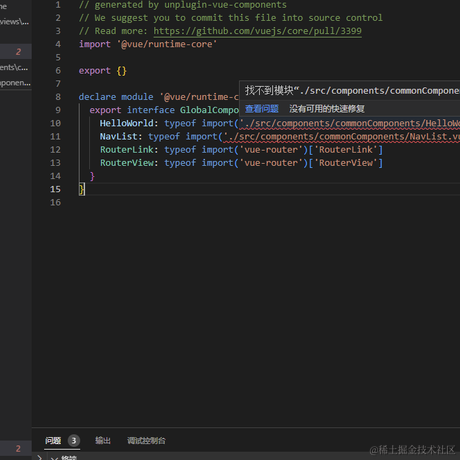Open the 问题 (Problems) panel tab

(53, 441)
